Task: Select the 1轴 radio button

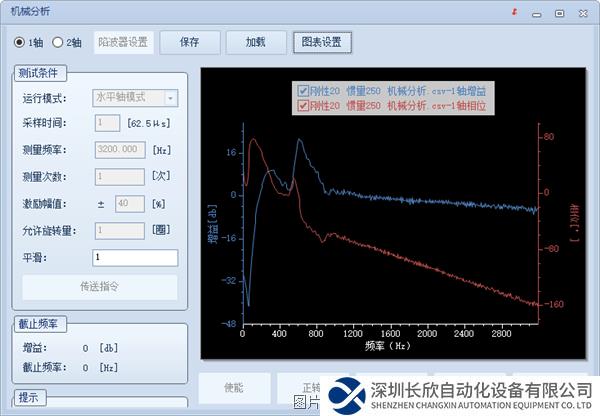Action: point(19,42)
